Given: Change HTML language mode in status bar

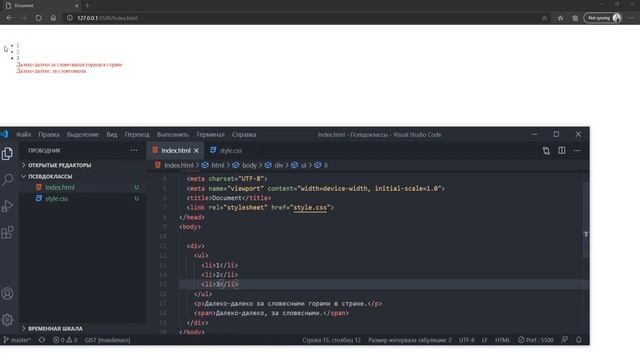Looking at the screenshot, I should (502, 340).
